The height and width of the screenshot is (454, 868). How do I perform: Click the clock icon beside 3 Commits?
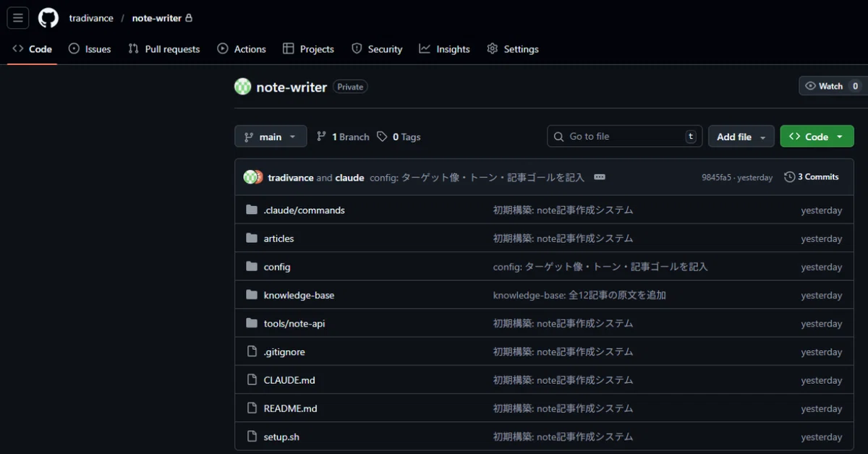coord(790,177)
